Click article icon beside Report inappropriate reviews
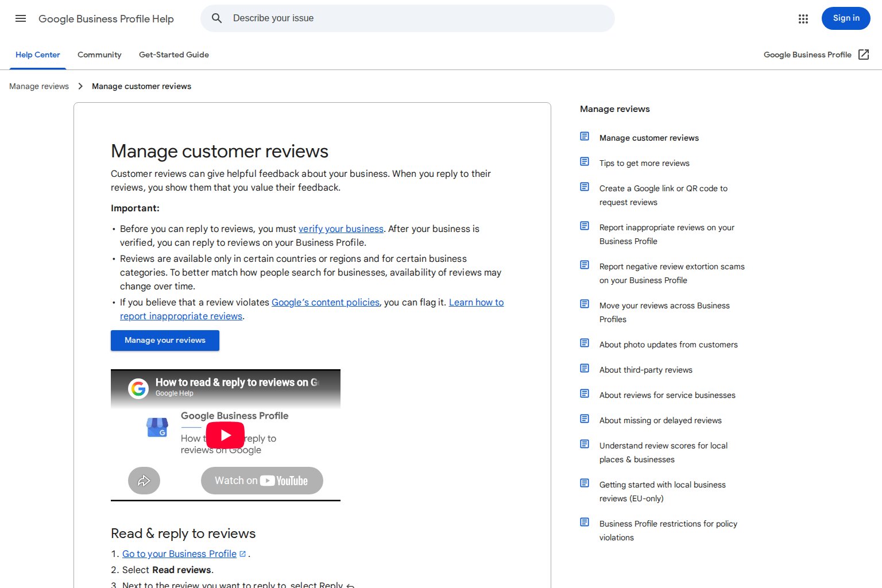Image resolution: width=882 pixels, height=588 pixels. 585,226
